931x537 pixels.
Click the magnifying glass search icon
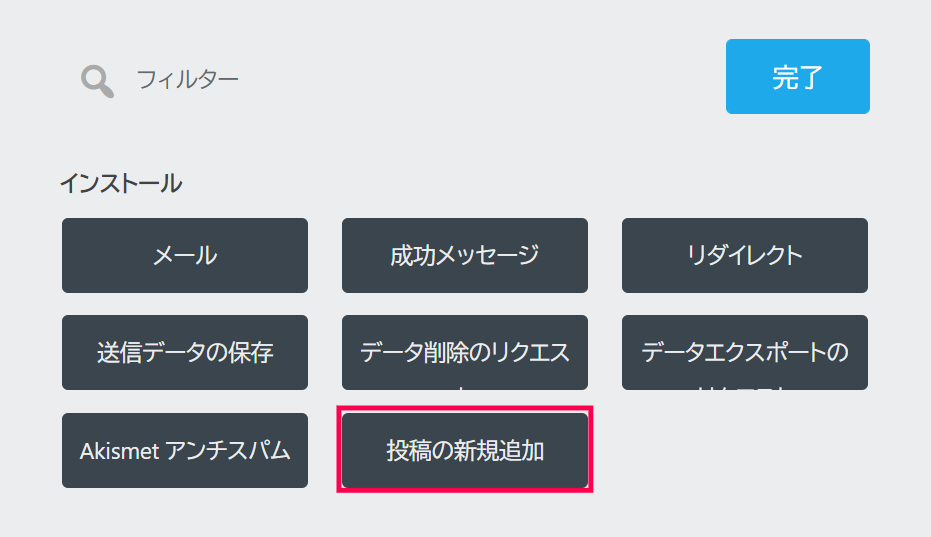tap(97, 80)
